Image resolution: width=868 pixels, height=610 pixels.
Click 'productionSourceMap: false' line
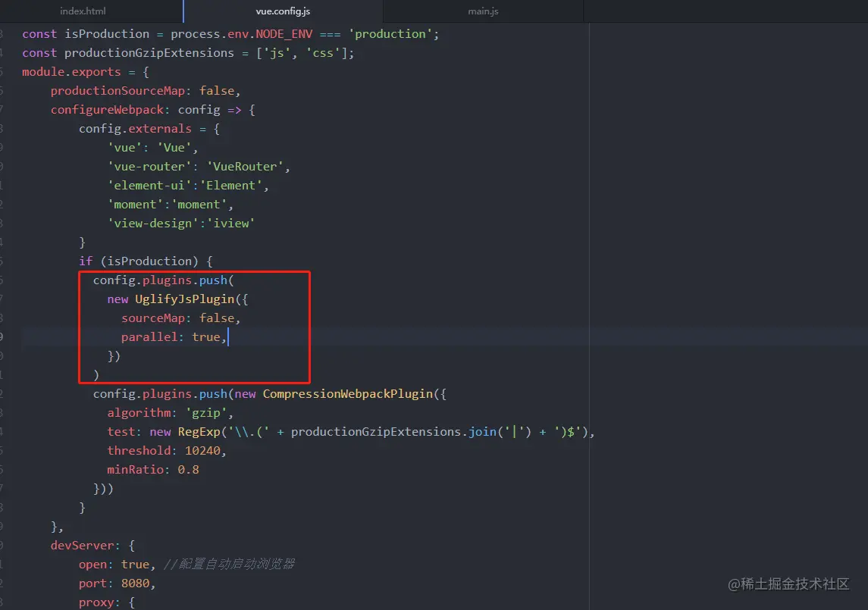click(x=146, y=91)
